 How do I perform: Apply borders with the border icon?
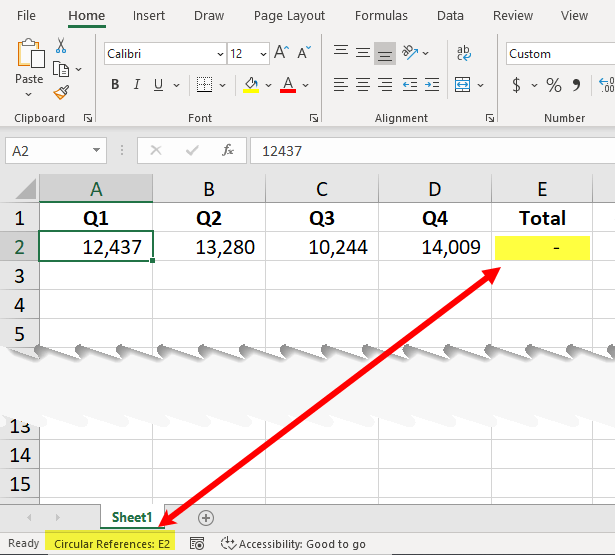click(x=204, y=85)
